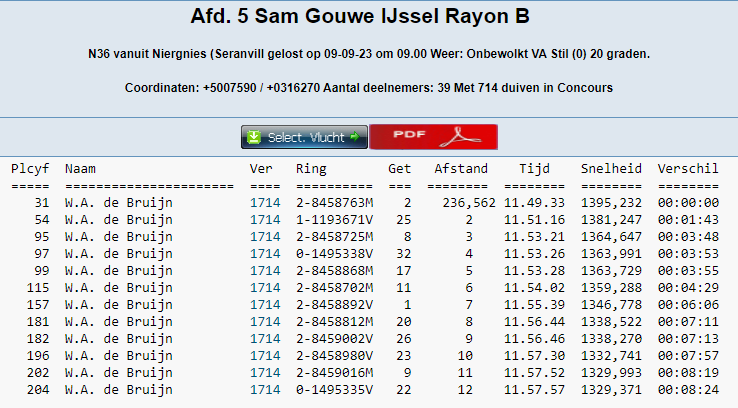Click speed value 1346,778

611,304
